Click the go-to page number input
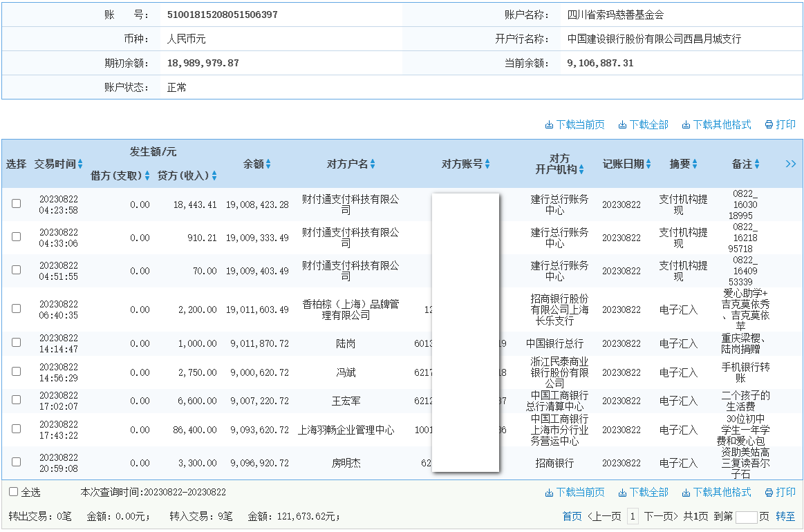The height and width of the screenshot is (532, 804). click(746, 517)
